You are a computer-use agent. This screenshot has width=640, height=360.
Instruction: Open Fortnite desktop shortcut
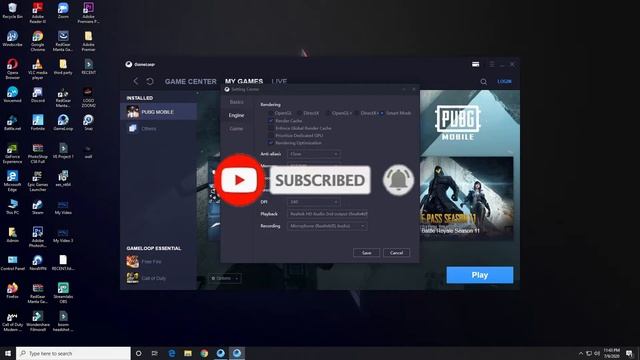(38, 123)
